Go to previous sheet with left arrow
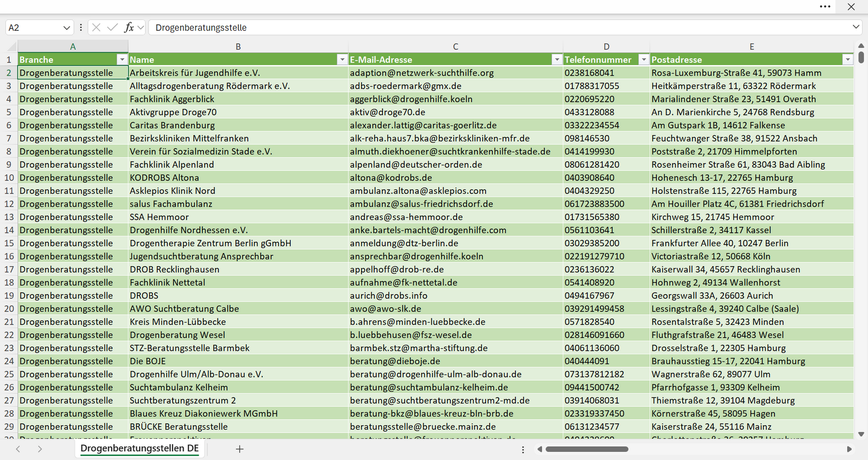The width and height of the screenshot is (868, 460). pos(18,449)
